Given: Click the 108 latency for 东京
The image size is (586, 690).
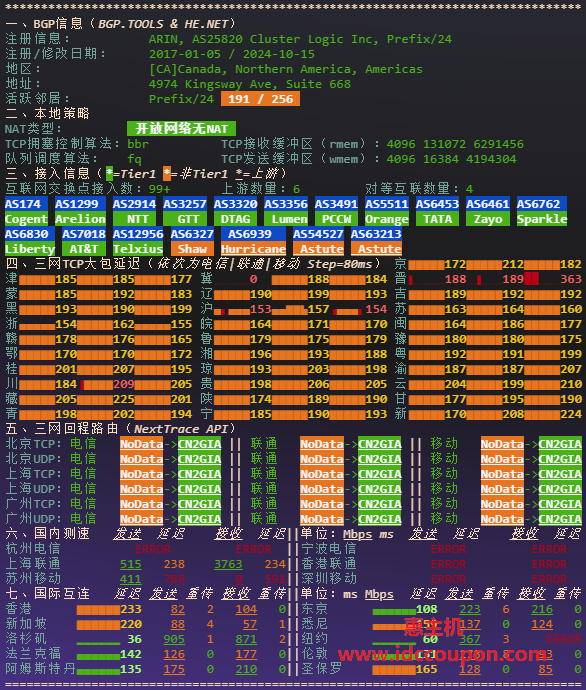Looking at the screenshot, I should click(427, 609).
